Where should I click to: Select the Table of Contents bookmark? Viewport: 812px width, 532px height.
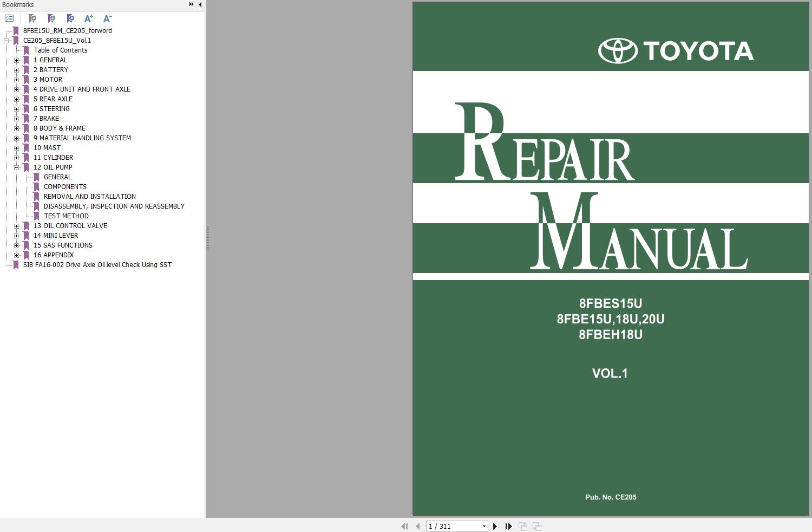[61, 50]
